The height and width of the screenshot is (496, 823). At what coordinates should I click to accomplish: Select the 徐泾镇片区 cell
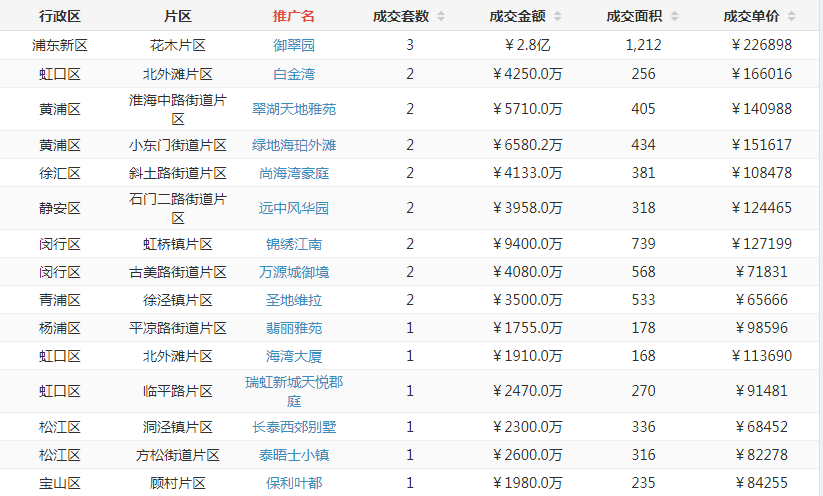(x=177, y=300)
